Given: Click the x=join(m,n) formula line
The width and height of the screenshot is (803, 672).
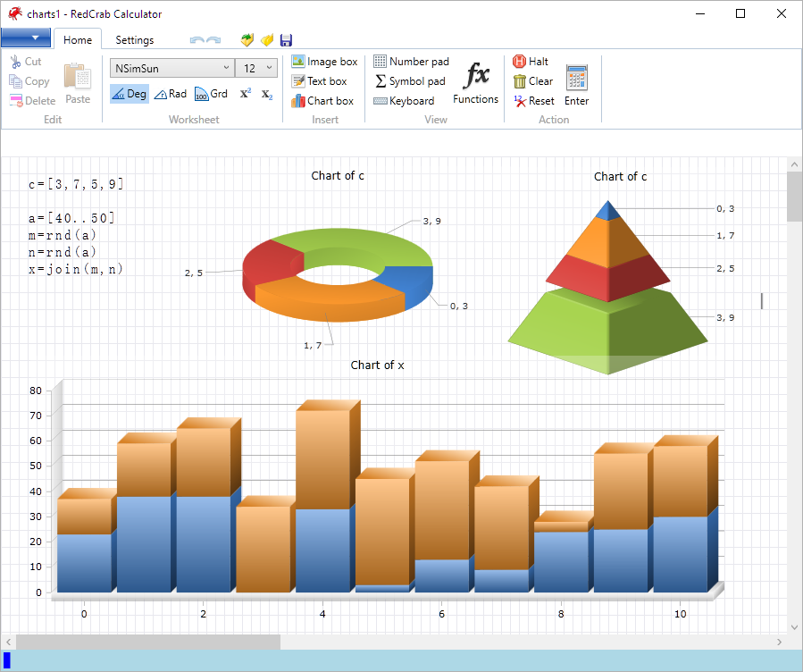Looking at the screenshot, I should tap(76, 269).
